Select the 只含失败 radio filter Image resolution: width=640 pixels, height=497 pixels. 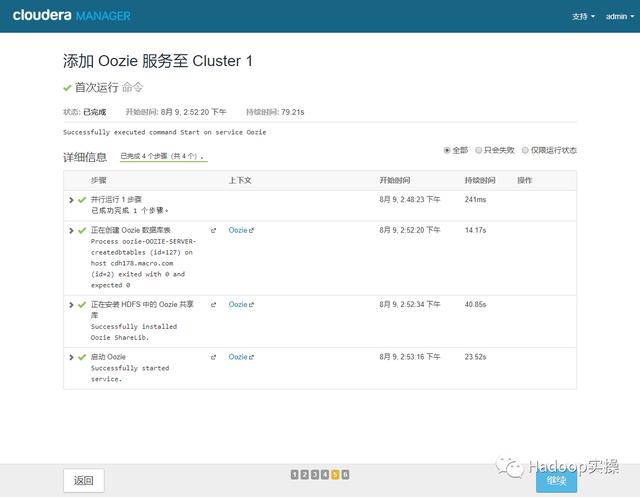pyautogui.click(x=478, y=150)
